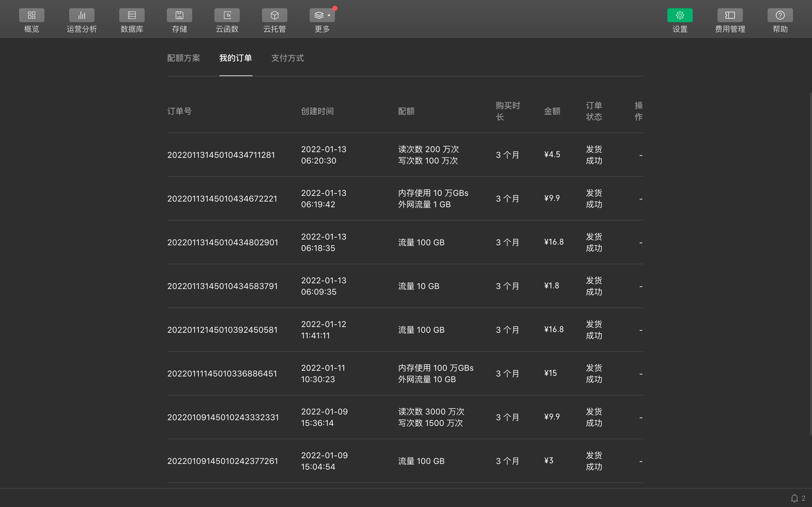Click the 创建时间 column header
812x507 pixels.
317,111
